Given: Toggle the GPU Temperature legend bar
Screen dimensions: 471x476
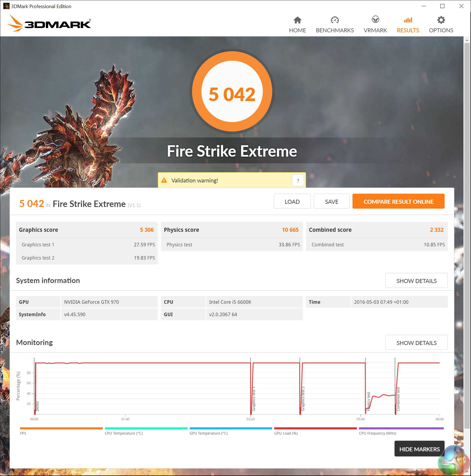Looking at the screenshot, I should (231, 428).
